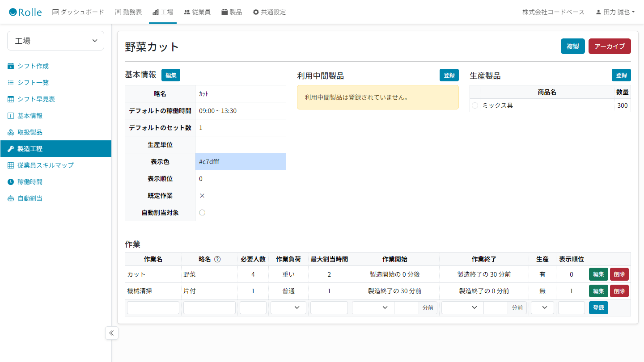
Task: Click the Rolle logo icon
Action: (13, 12)
